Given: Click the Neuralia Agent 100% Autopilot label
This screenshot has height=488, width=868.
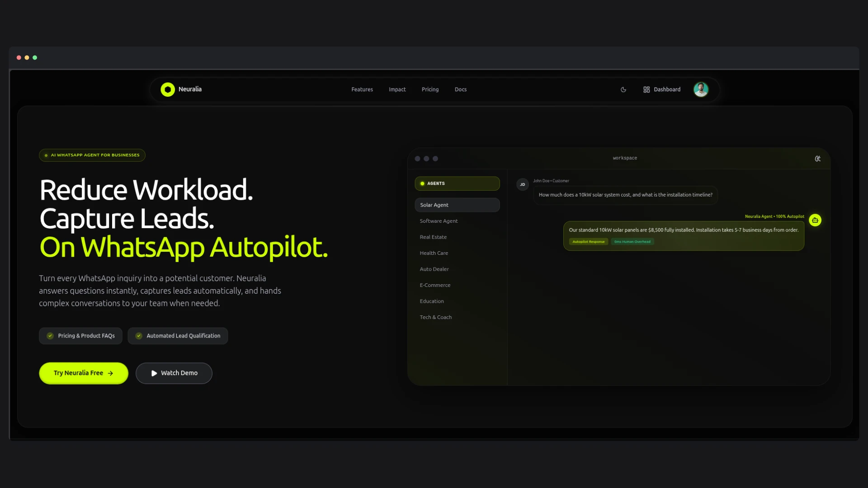Looking at the screenshot, I should 774,216.
